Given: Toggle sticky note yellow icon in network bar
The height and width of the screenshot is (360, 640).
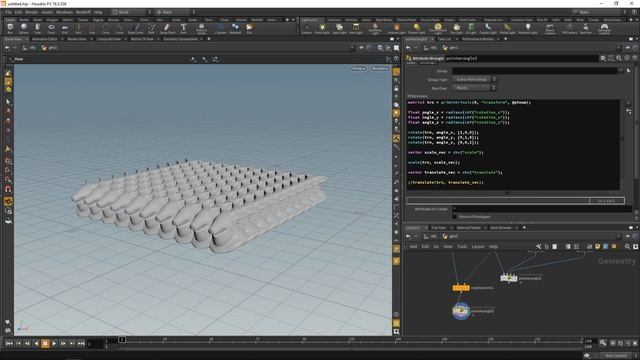Looking at the screenshot, I should (x=598, y=247).
